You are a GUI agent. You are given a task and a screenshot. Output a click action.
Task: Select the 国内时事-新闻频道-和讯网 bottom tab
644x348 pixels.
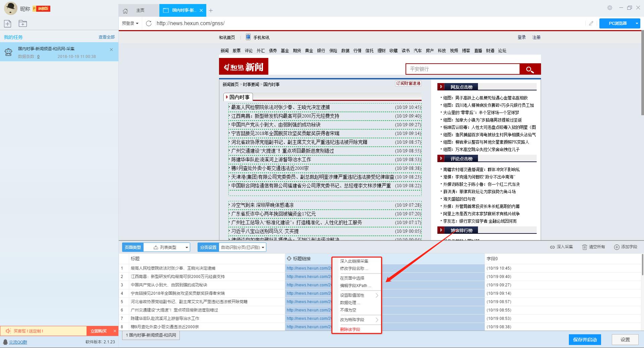(x=151, y=335)
